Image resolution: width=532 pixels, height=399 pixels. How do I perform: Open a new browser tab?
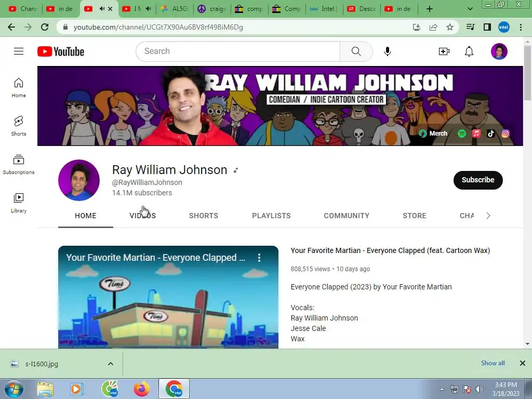(430, 9)
